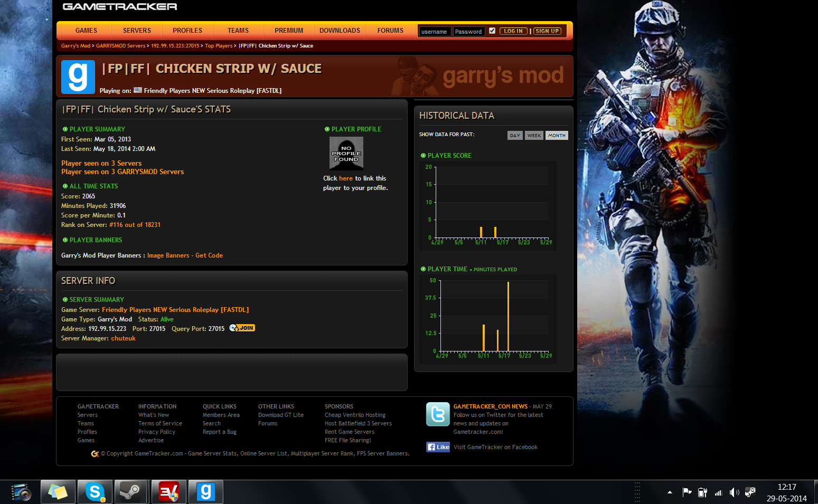Screen dimensions: 818x504
Task: Click the Twitter bird icon
Action: coord(438,414)
